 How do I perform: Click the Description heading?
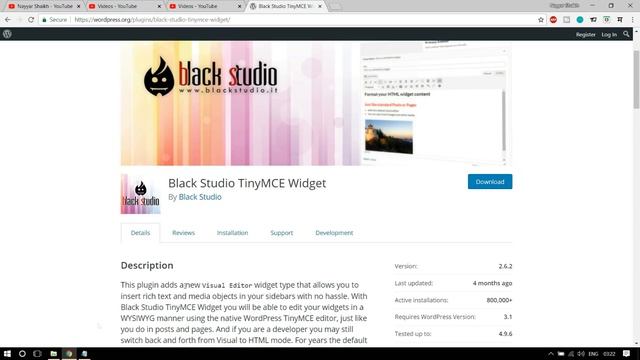pos(147,265)
